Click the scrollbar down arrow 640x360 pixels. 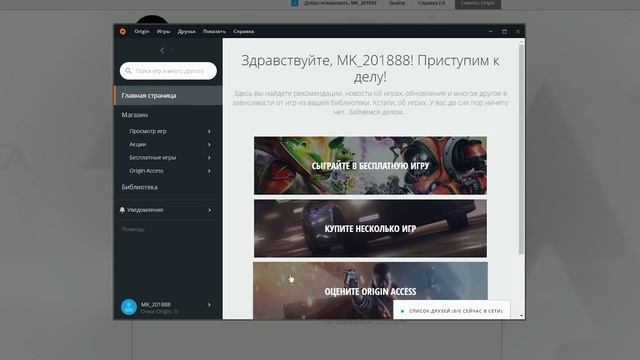[521, 316]
